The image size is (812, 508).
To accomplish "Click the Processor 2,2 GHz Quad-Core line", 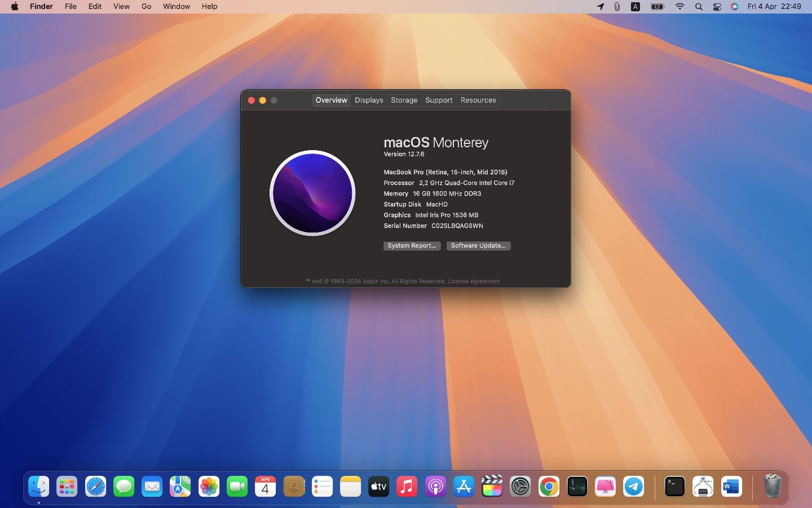I will 449,183.
